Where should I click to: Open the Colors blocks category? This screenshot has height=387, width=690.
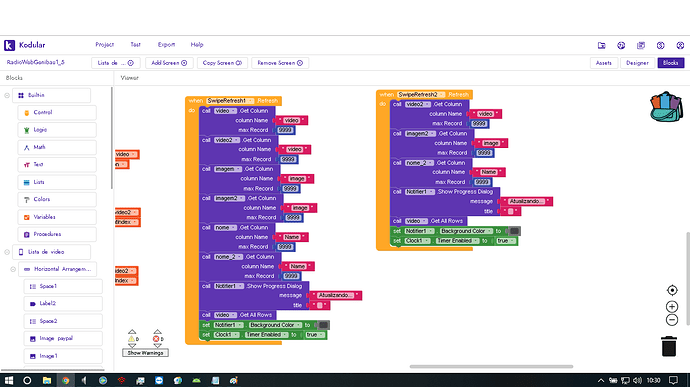coord(57,199)
